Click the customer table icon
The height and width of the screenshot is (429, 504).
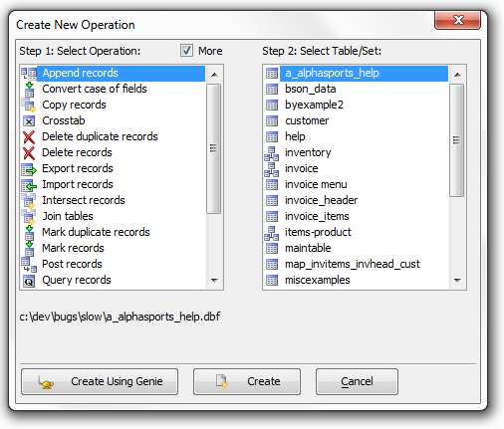coord(272,121)
